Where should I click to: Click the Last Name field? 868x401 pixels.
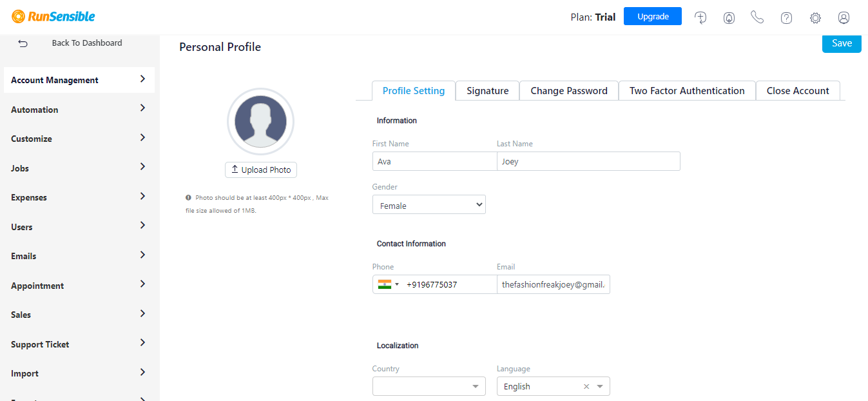click(x=588, y=161)
